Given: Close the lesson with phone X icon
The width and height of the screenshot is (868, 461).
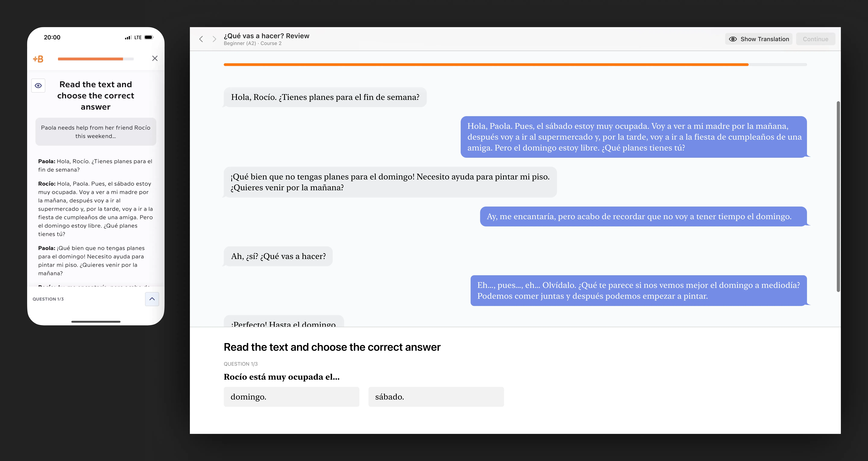Looking at the screenshot, I should pos(155,58).
